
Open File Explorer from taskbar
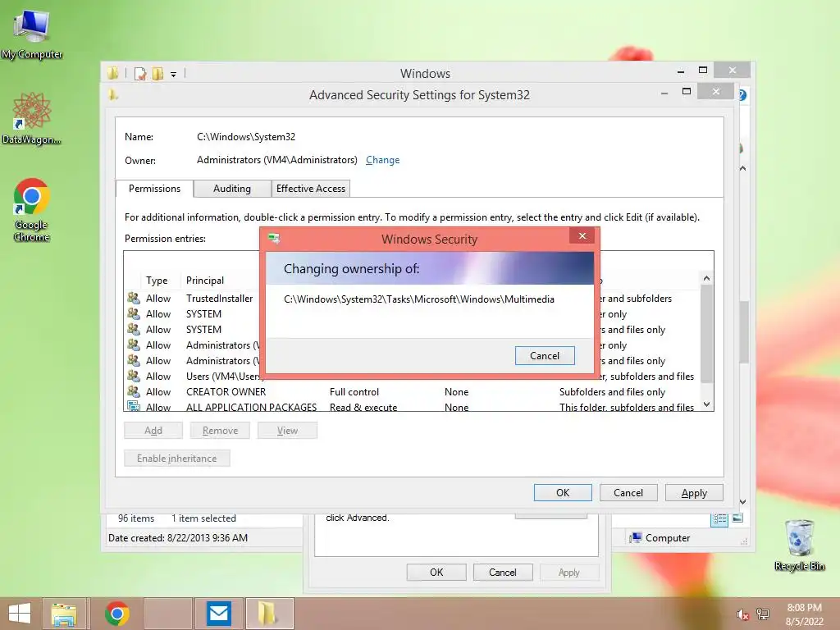pyautogui.click(x=64, y=614)
